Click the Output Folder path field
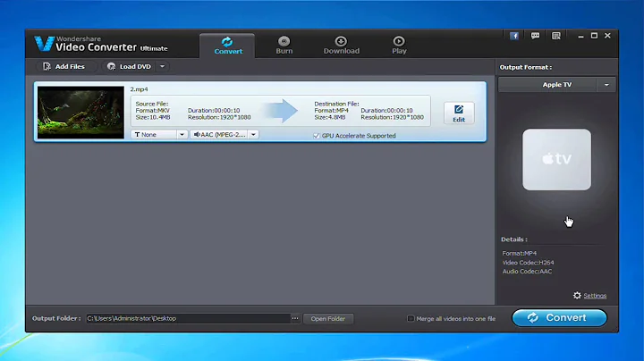Screen dimensions: 644x361 click(188, 318)
